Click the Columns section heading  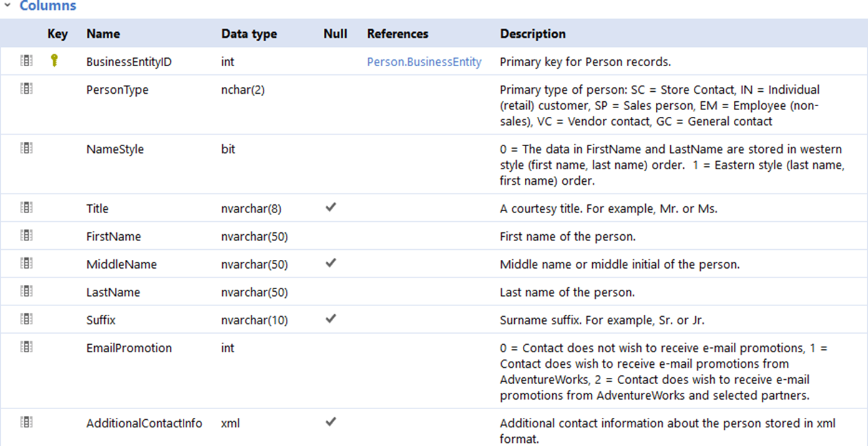47,6
